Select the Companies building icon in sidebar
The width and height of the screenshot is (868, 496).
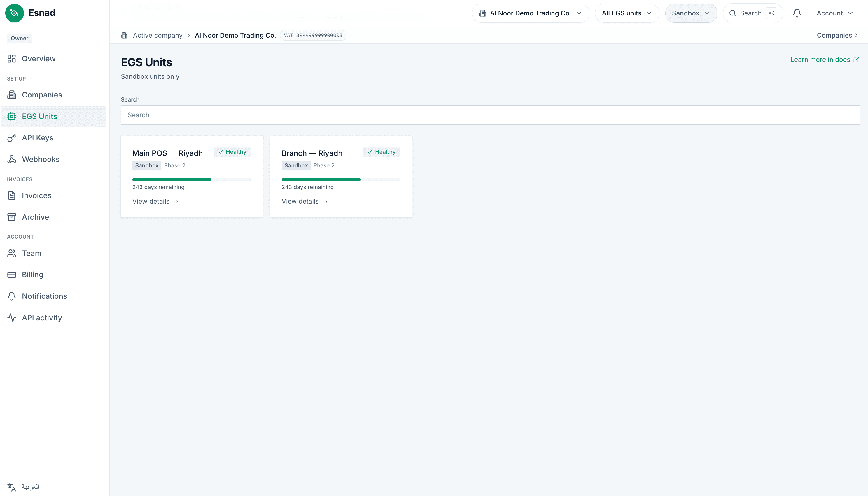12,95
